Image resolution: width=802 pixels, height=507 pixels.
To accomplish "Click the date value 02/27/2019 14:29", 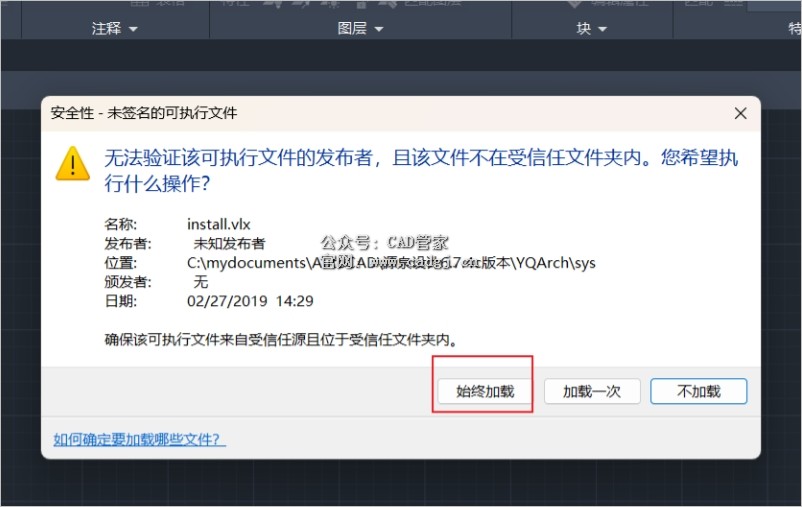I will tap(250, 301).
